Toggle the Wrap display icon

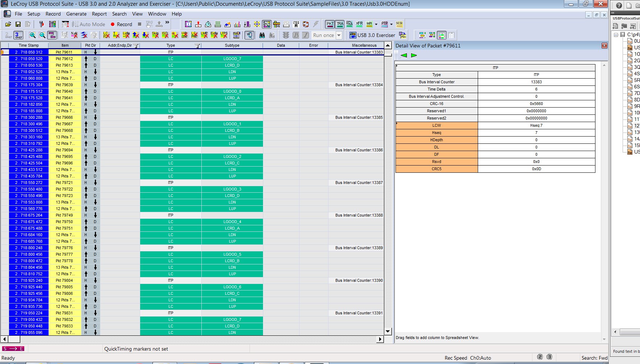coord(52,35)
